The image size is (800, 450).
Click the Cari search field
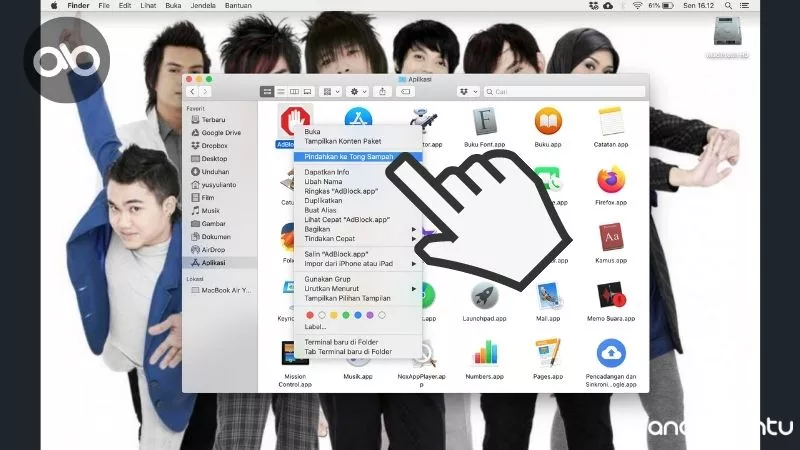click(x=564, y=92)
